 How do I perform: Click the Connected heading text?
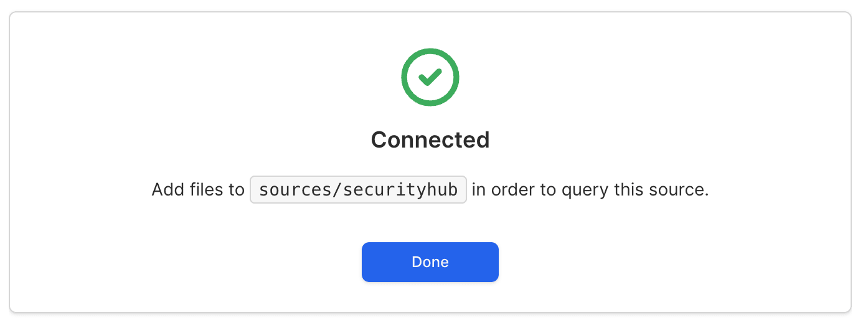(x=430, y=139)
